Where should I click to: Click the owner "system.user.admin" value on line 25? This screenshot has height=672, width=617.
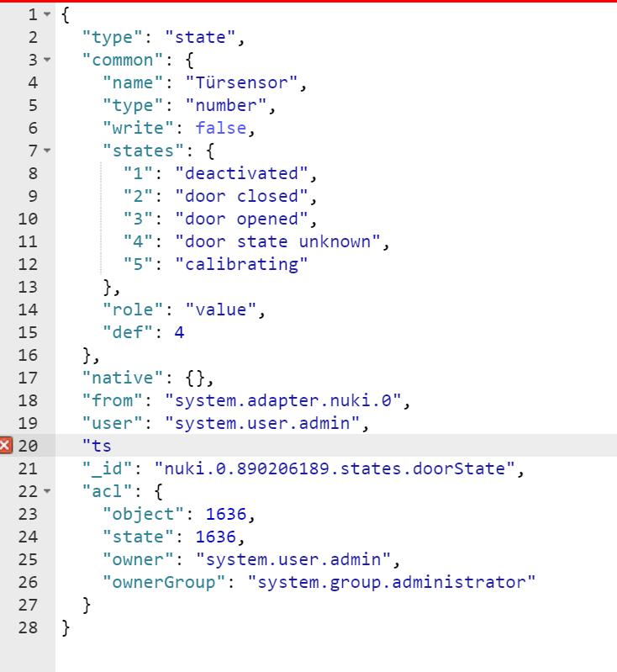point(293,559)
